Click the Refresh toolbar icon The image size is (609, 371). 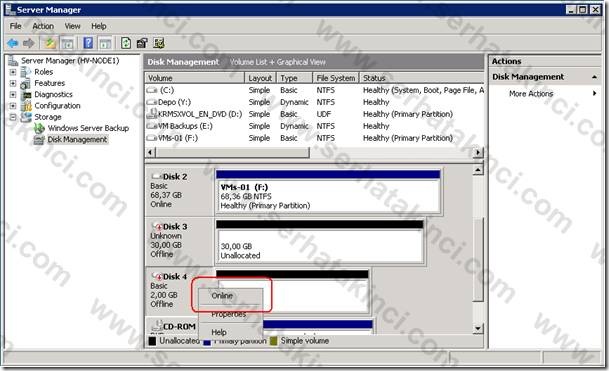tap(125, 43)
